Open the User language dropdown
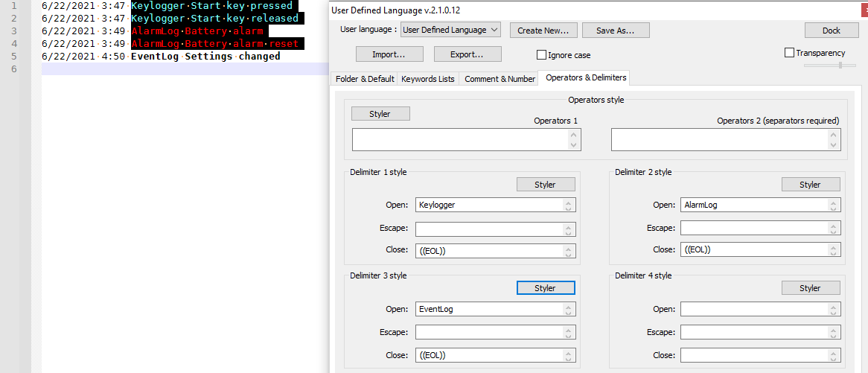 (x=450, y=30)
